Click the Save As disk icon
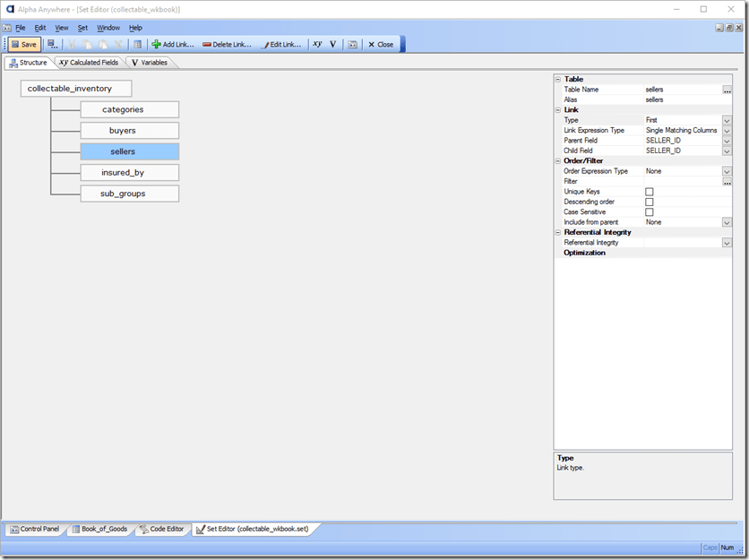Image resolution: width=749 pixels, height=560 pixels. tap(52, 44)
